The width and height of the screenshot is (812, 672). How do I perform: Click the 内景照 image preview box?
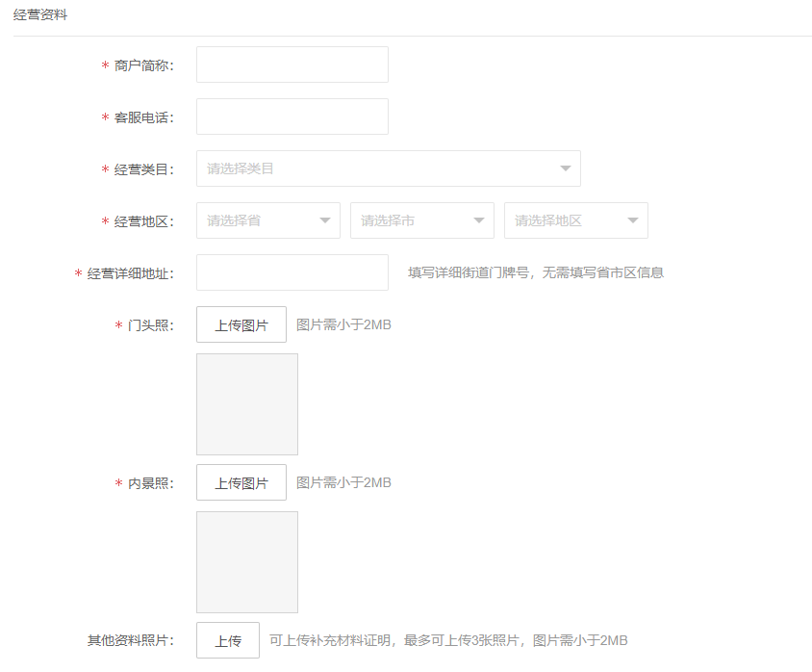247,562
